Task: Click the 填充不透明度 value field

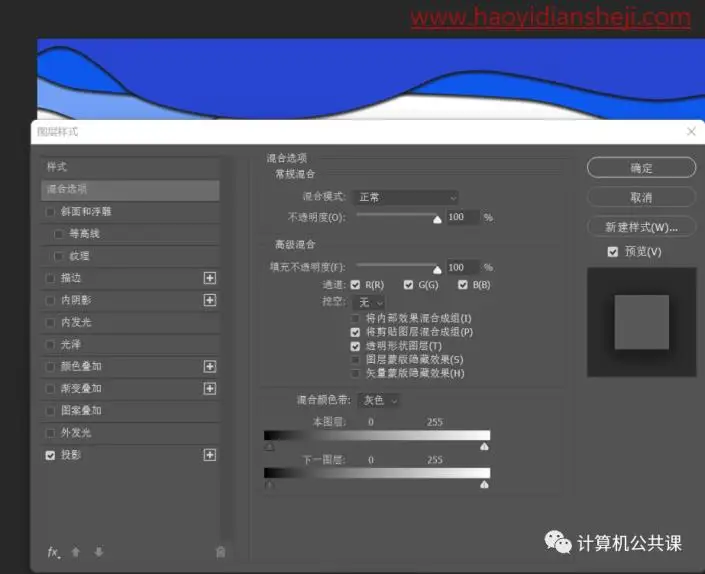Action: 462,267
